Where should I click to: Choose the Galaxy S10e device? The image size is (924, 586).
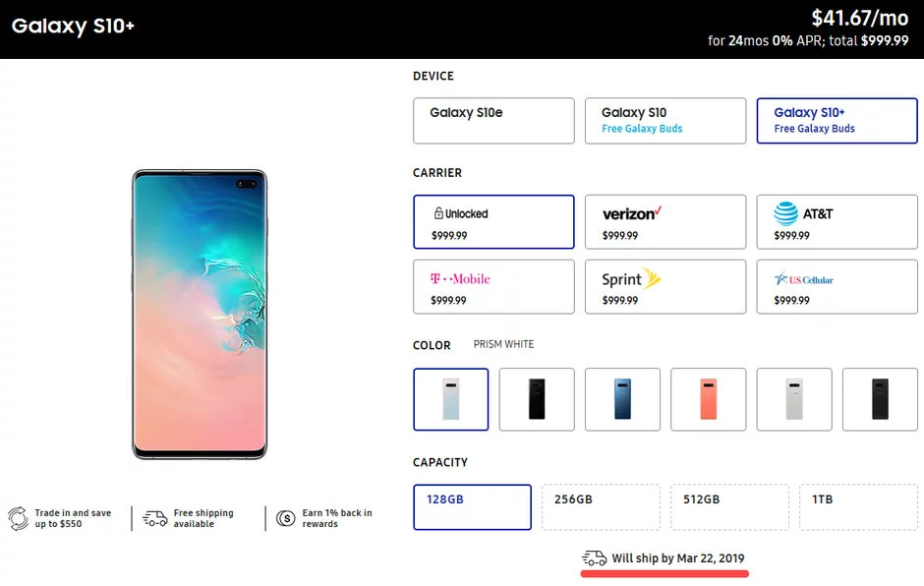point(493,121)
